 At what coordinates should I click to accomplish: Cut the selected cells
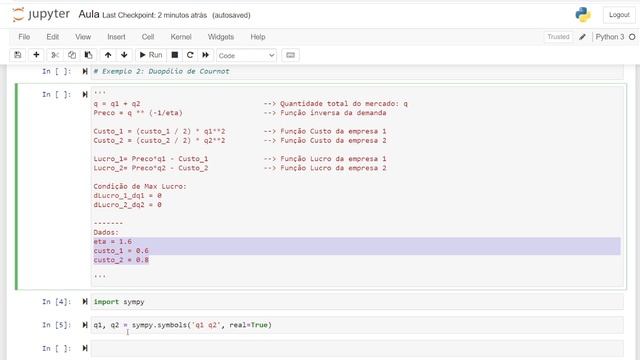click(55, 55)
